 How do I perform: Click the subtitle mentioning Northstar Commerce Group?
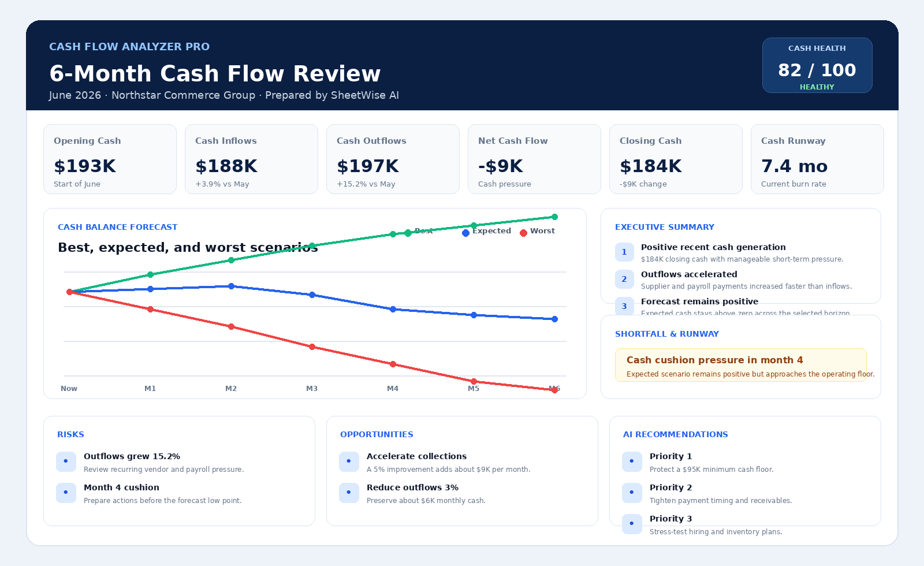pyautogui.click(x=224, y=95)
